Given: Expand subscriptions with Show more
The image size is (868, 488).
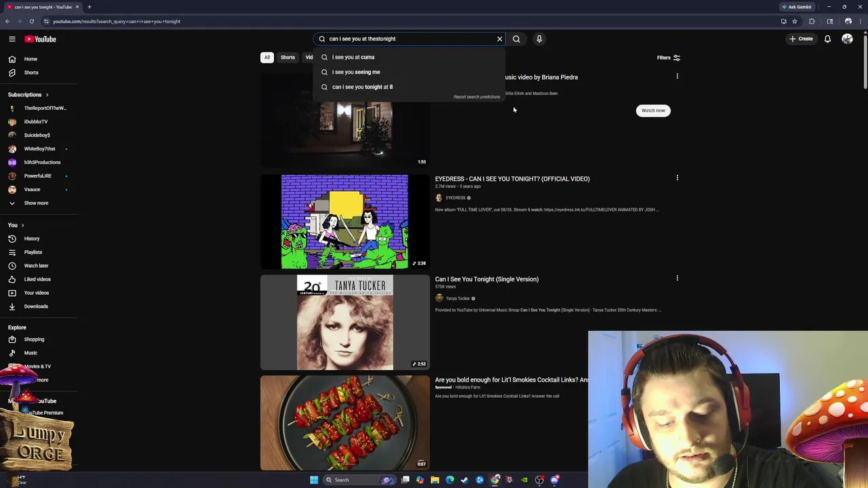Looking at the screenshot, I should coord(38,203).
